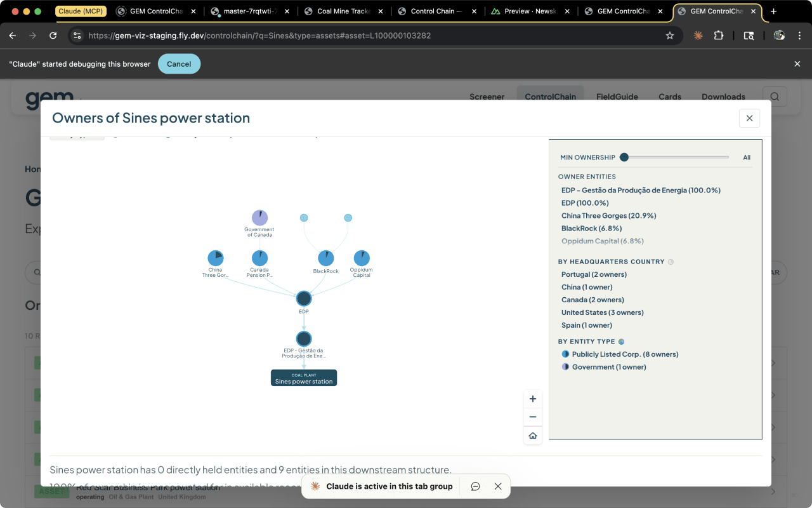Open FieldGuide in the gem navigation
This screenshot has height=508, width=812.
point(617,97)
